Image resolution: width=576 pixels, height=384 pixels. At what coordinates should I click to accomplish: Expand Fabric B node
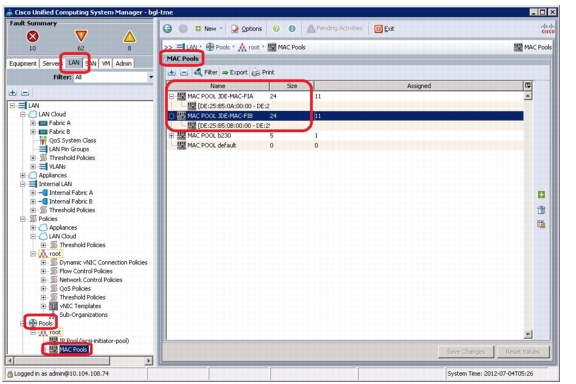click(33, 132)
